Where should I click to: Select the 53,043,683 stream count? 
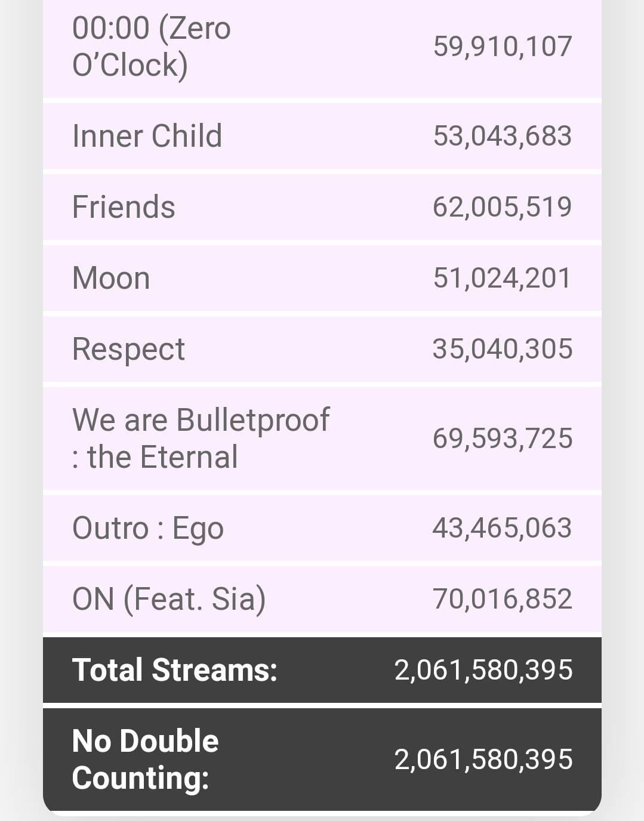pyautogui.click(x=503, y=136)
